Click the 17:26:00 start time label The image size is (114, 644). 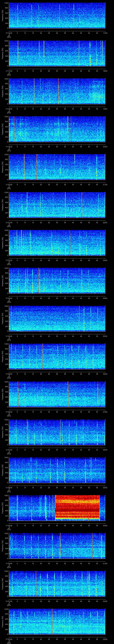point(9,412)
